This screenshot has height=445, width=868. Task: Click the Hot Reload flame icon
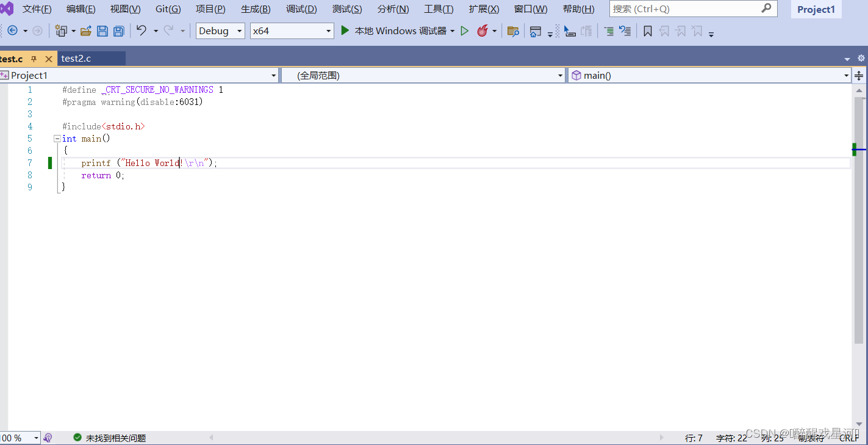(482, 31)
